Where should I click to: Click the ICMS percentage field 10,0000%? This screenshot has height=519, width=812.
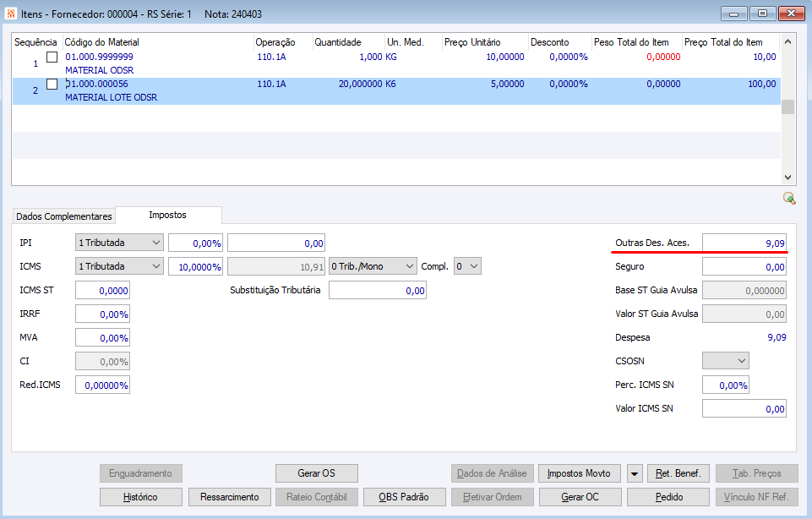tap(196, 267)
